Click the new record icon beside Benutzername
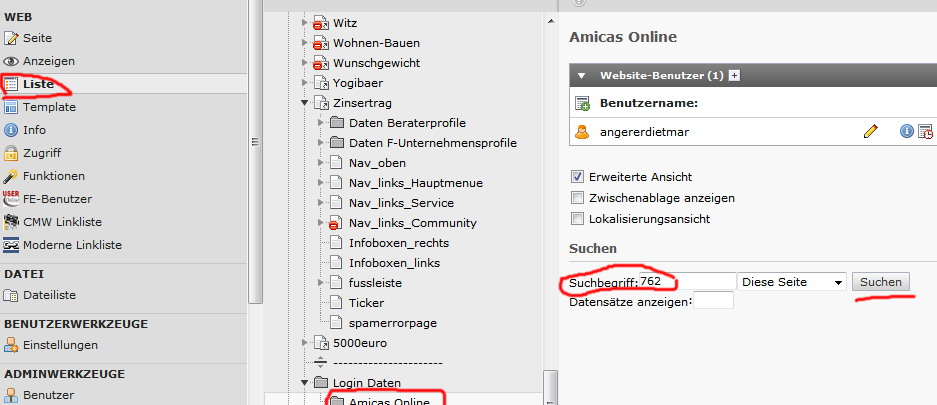This screenshot has height=405, width=937. pyautogui.click(x=582, y=103)
